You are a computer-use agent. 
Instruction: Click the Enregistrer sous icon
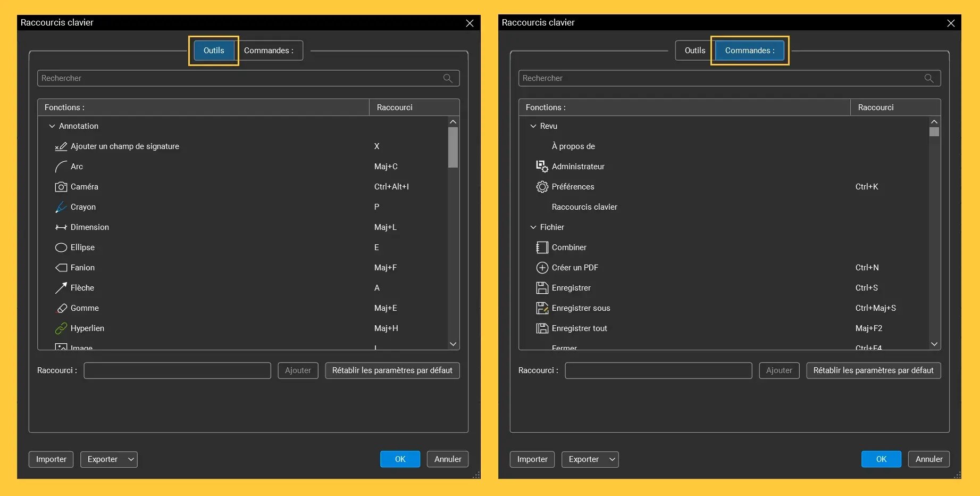tap(542, 308)
